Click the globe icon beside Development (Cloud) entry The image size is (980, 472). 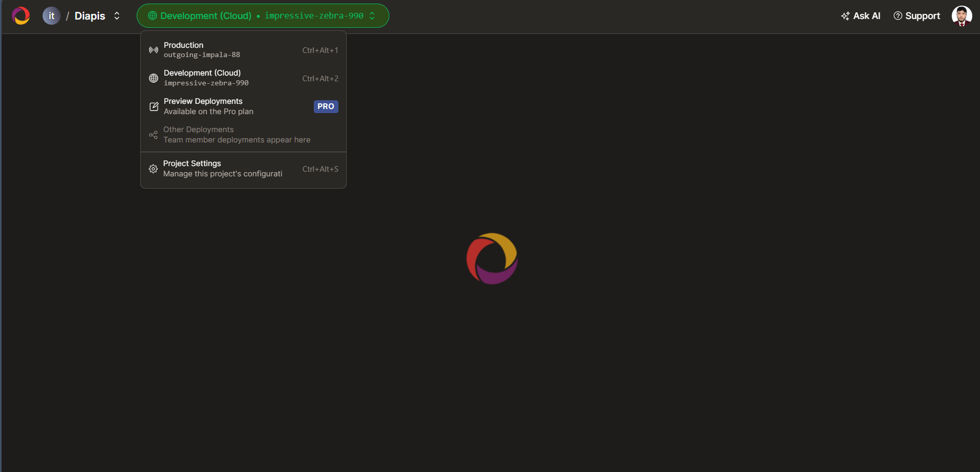[154, 78]
